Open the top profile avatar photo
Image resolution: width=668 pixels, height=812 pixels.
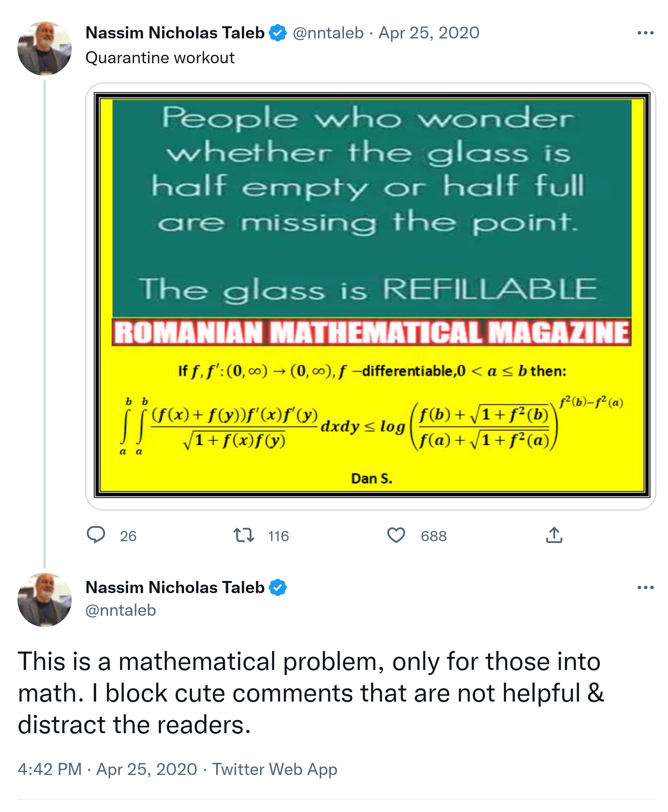45,49
